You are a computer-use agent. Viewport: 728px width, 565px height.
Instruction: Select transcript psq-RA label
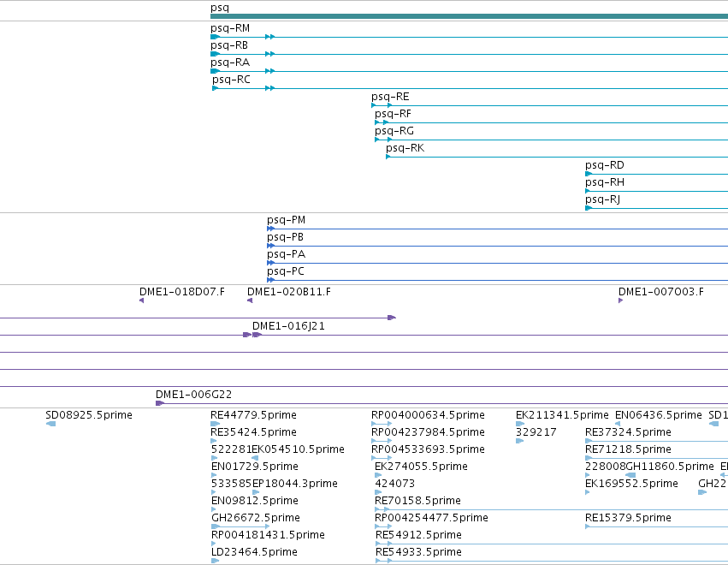[230, 62]
